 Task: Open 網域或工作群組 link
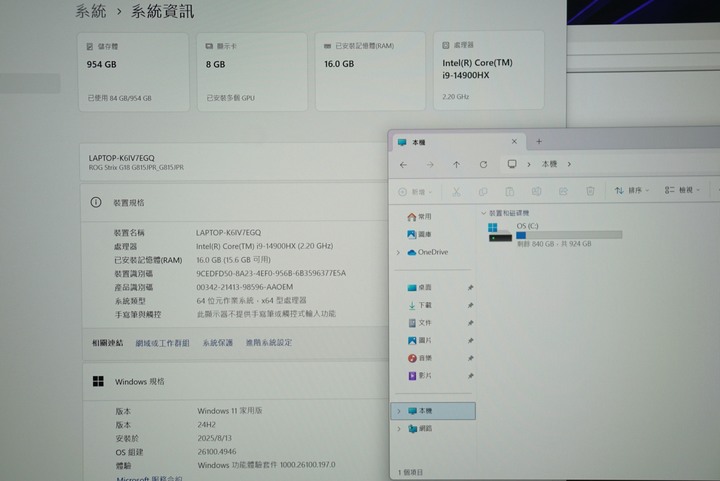pos(162,343)
